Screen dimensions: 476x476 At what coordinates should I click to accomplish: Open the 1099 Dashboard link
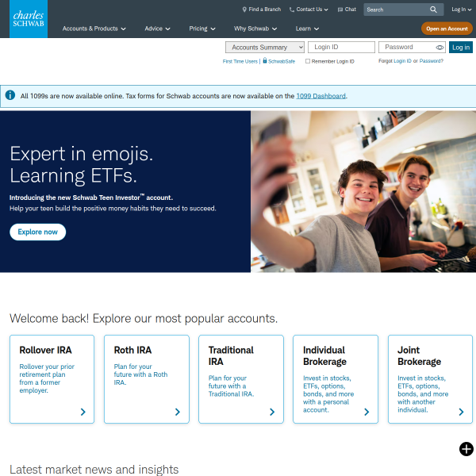point(321,96)
